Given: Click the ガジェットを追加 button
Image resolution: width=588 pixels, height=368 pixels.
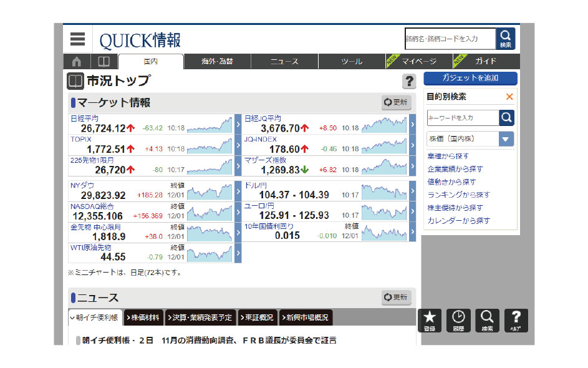Looking at the screenshot, I should (470, 79).
